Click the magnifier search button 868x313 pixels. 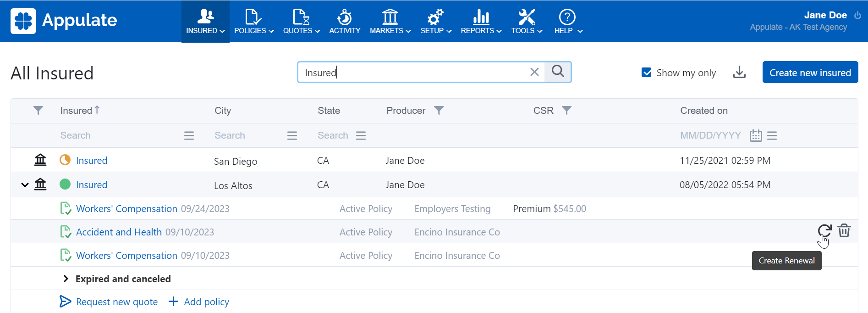558,72
